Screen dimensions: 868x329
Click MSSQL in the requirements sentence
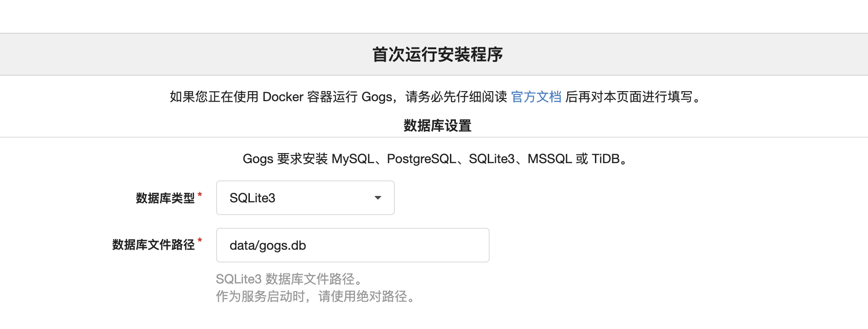point(549,159)
